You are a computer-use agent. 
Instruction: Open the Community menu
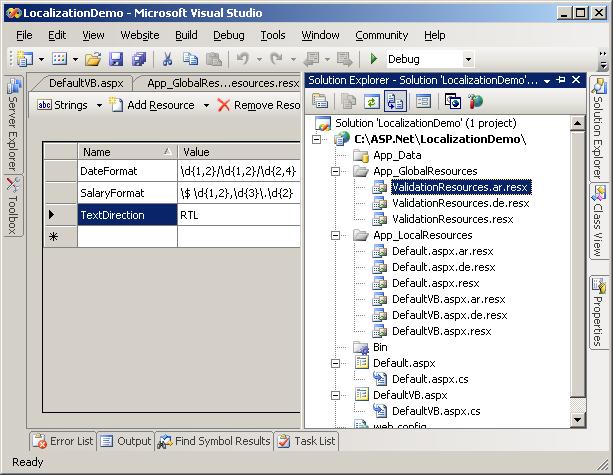click(382, 35)
